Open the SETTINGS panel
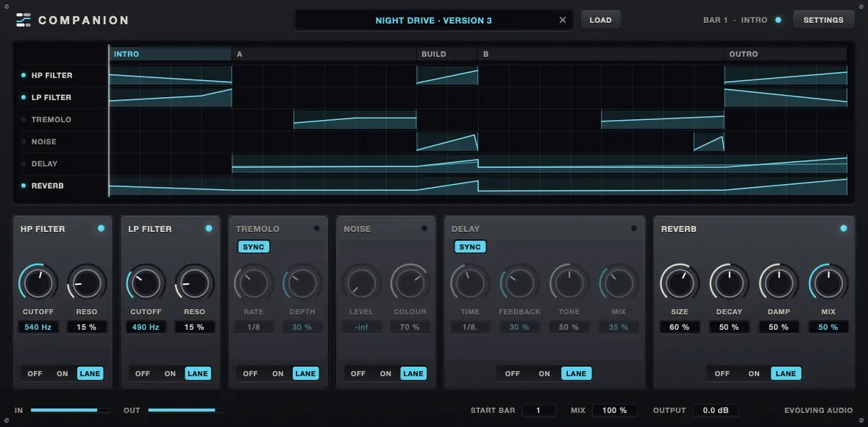The height and width of the screenshot is (427, 868). [823, 20]
